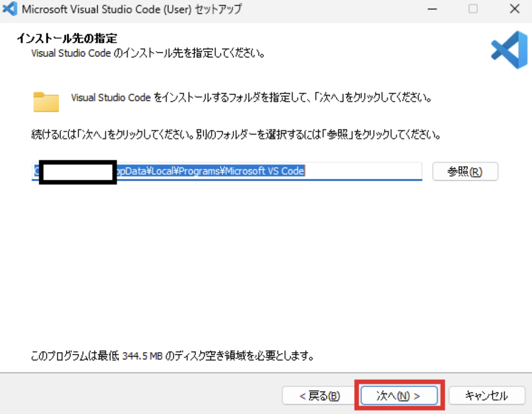The height and width of the screenshot is (414, 532).
Task: Close the setup wizard window
Action: click(514, 9)
